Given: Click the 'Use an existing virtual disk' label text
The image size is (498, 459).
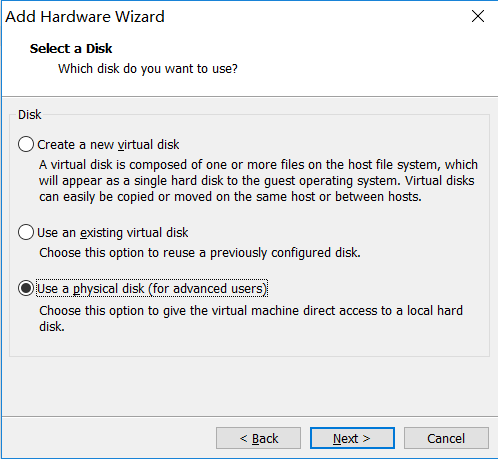Looking at the screenshot, I should tap(113, 233).
